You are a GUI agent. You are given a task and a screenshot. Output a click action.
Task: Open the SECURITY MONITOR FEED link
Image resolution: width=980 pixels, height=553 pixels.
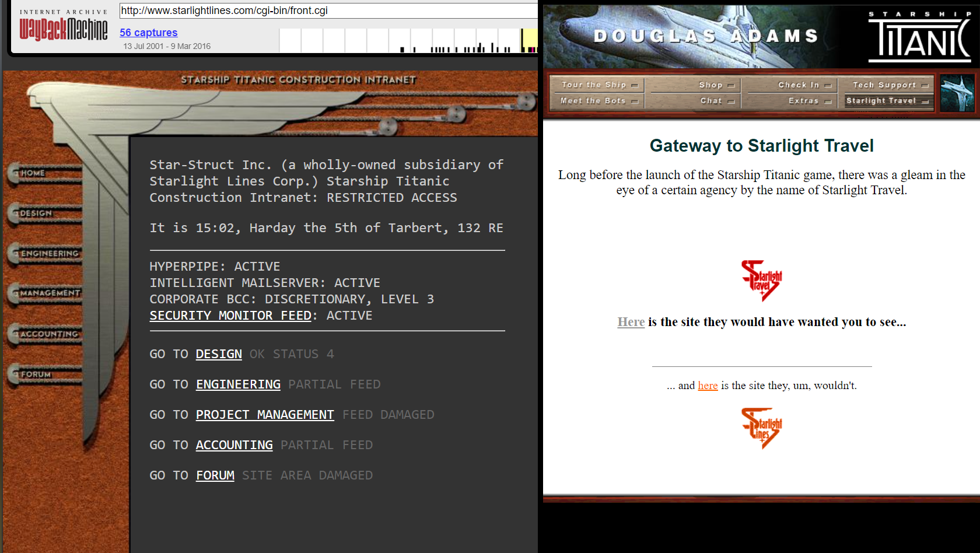pyautogui.click(x=230, y=316)
